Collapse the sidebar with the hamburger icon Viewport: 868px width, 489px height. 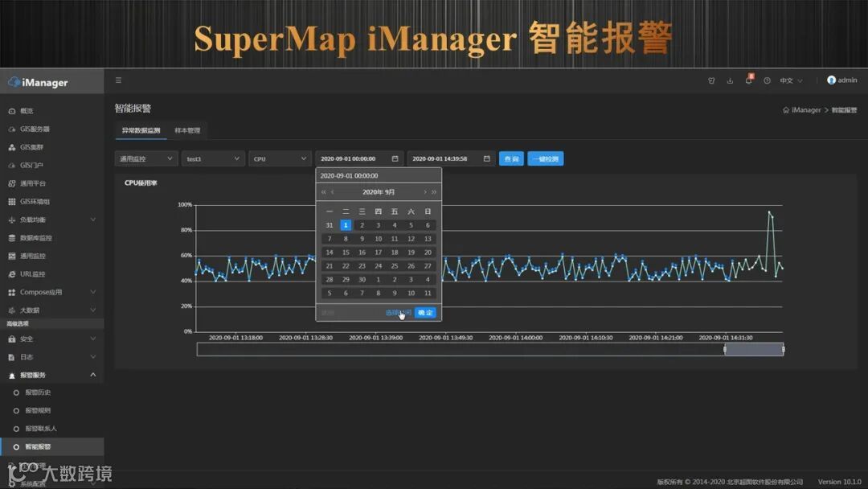coord(118,80)
